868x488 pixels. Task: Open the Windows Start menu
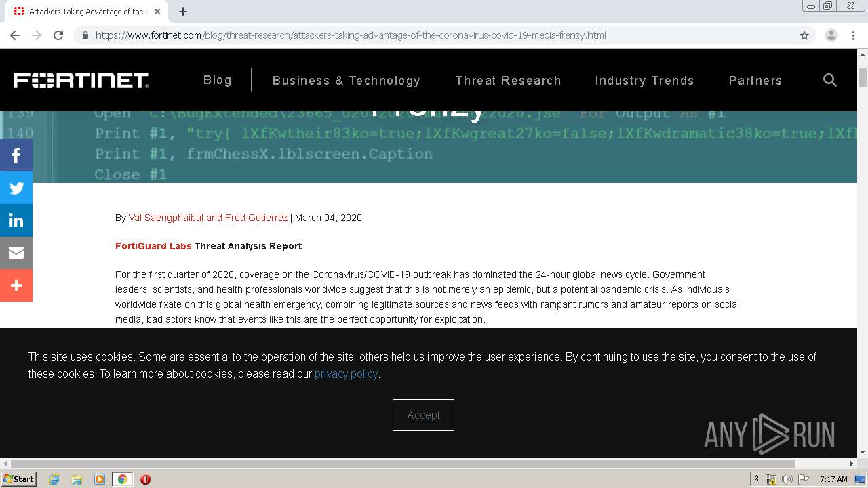[x=19, y=479]
